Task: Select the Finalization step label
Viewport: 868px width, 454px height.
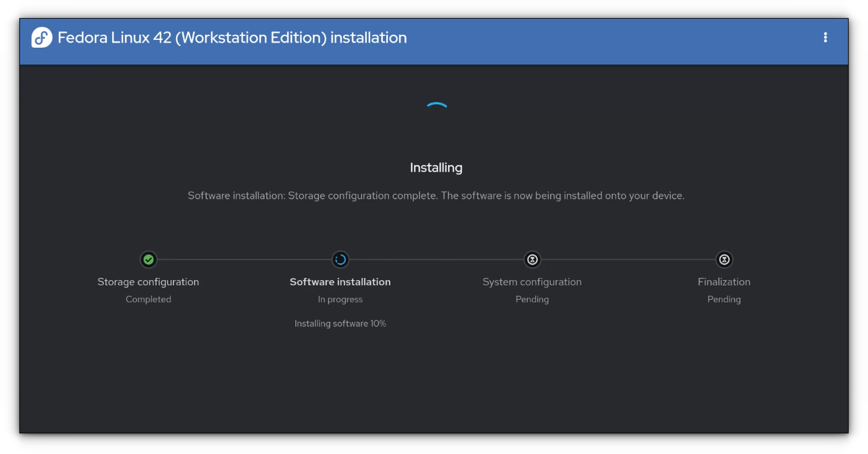Action: coord(724,282)
